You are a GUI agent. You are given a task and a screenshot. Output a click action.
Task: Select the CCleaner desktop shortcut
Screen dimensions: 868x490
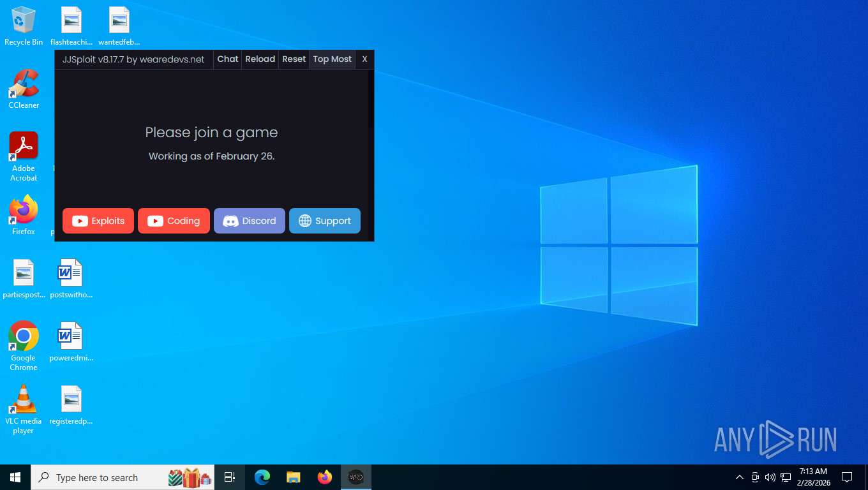pos(24,89)
